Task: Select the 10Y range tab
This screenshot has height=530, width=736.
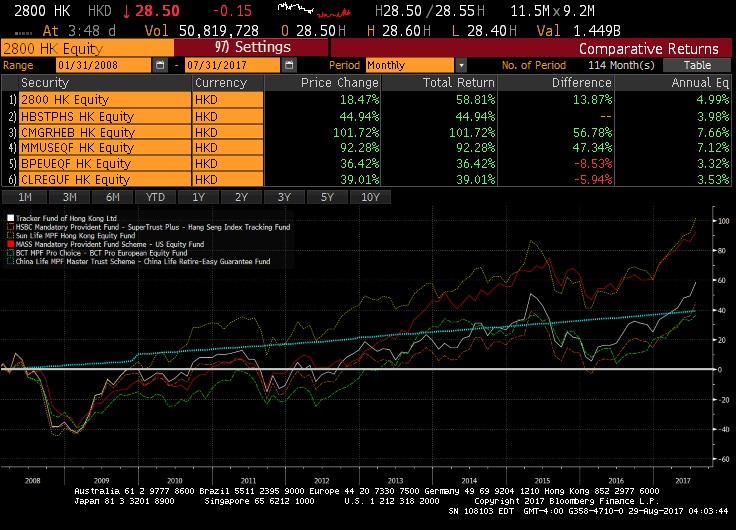Action: coord(370,197)
